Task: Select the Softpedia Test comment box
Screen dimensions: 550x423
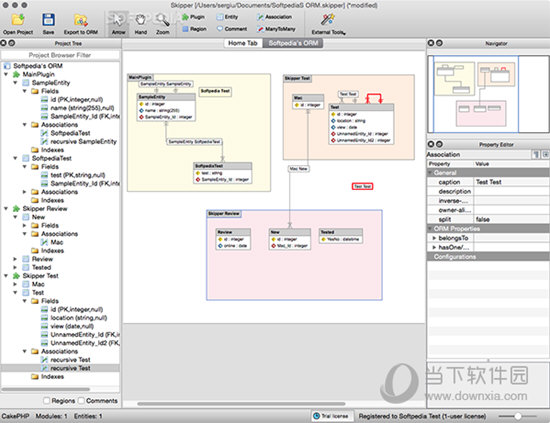Action: [x=215, y=91]
